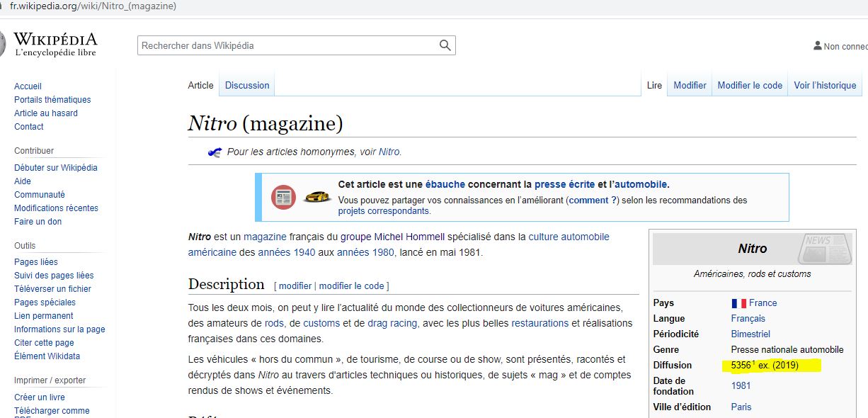The image size is (868, 418).
Task: Focus the Rechercher dans Wikipédia search field
Action: tap(287, 45)
